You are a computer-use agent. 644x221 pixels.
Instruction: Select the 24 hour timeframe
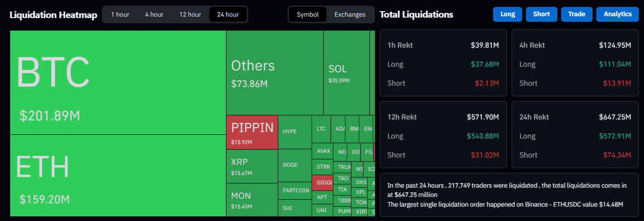click(x=228, y=14)
